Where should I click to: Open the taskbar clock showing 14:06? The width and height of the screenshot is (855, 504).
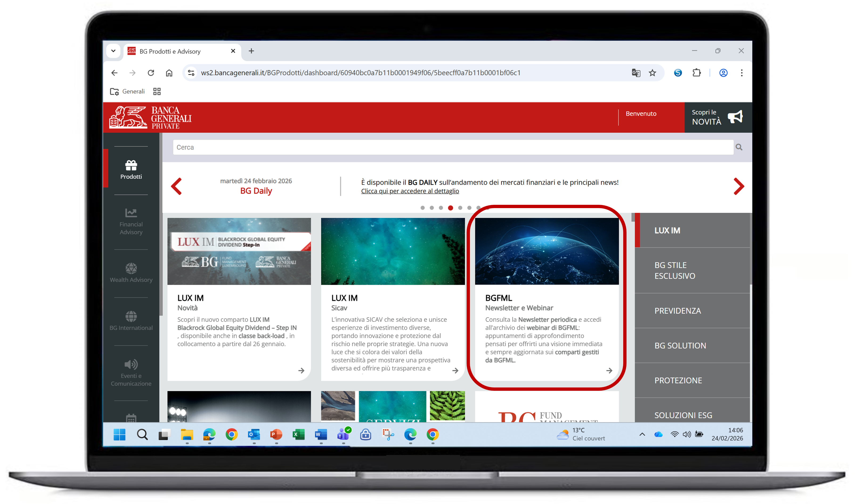(x=727, y=434)
